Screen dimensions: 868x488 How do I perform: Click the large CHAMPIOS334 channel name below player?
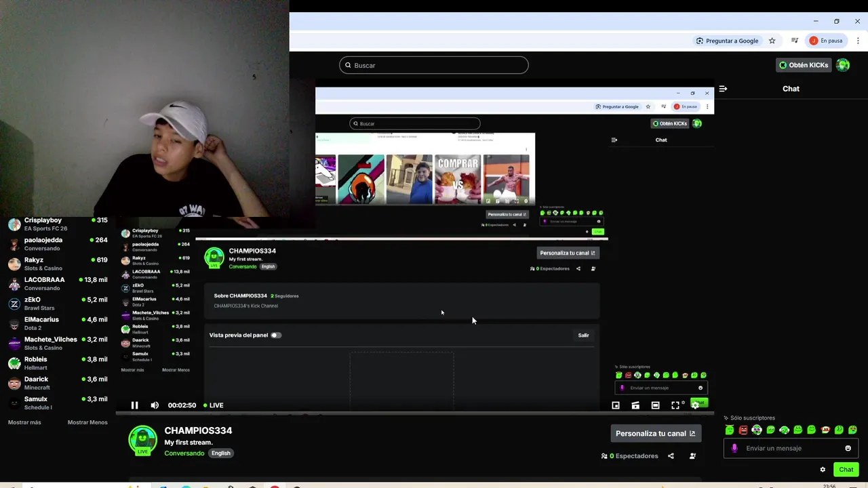(198, 430)
